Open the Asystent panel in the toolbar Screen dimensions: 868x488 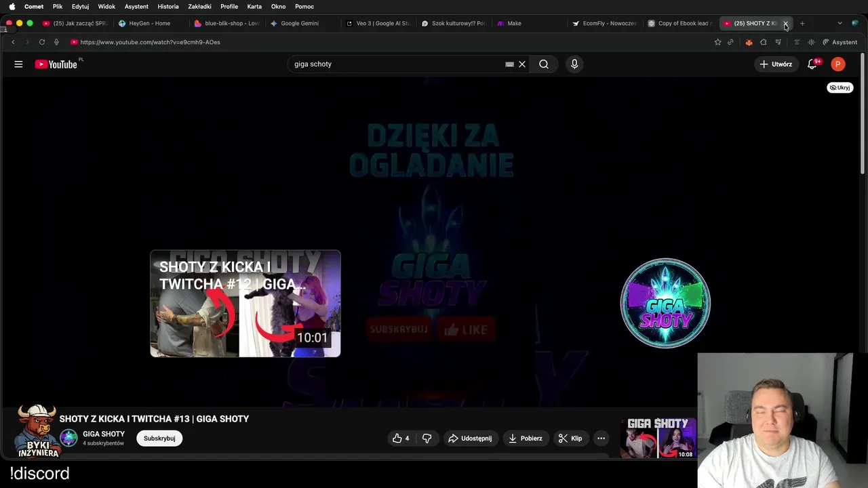(x=840, y=42)
